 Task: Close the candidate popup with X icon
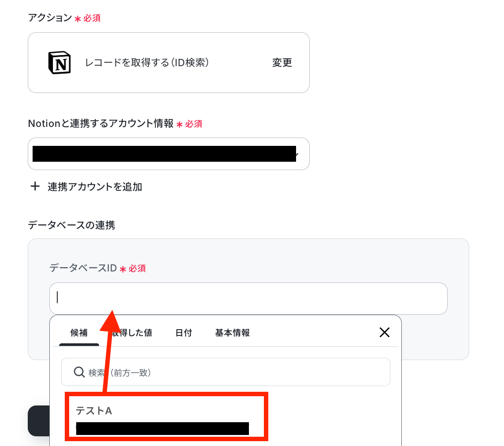click(x=385, y=332)
